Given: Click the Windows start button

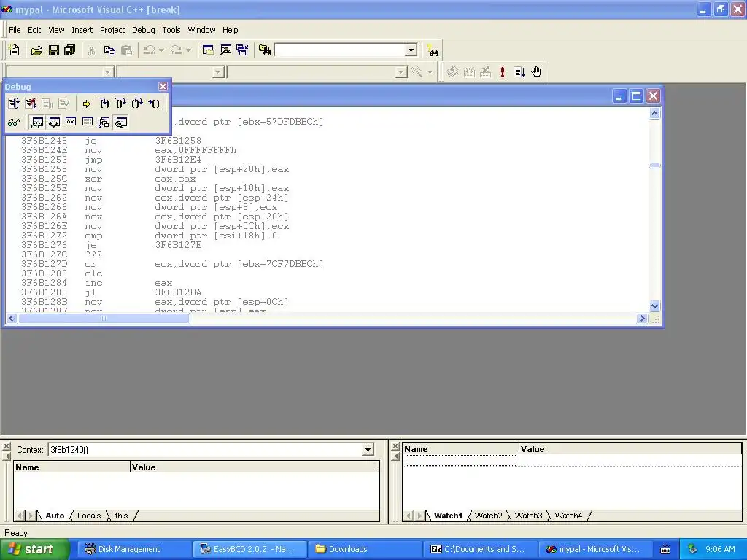Looking at the screenshot, I should pyautogui.click(x=34, y=549).
